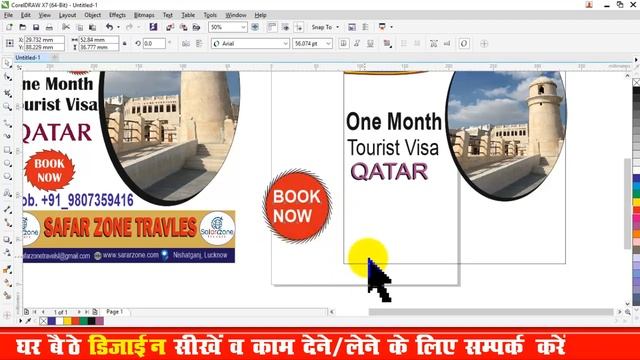The height and width of the screenshot is (360, 640).
Task: Click the Full-screen preview icon
Action: pyautogui.click(x=255, y=27)
